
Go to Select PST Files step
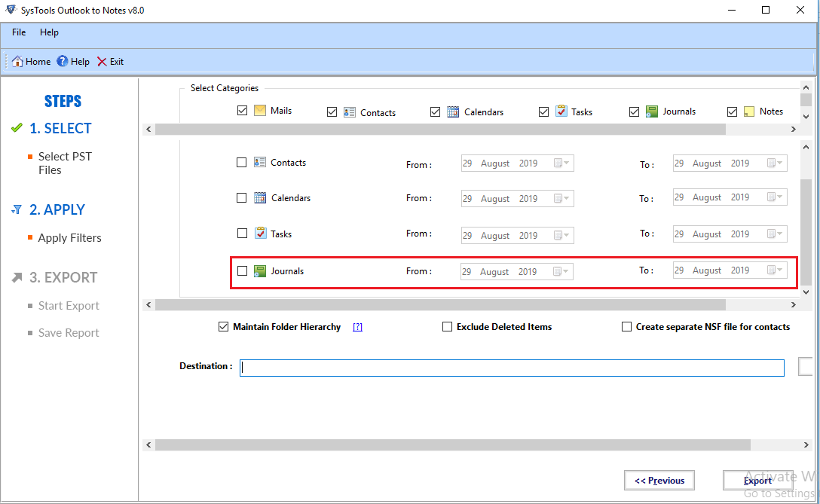(65, 163)
